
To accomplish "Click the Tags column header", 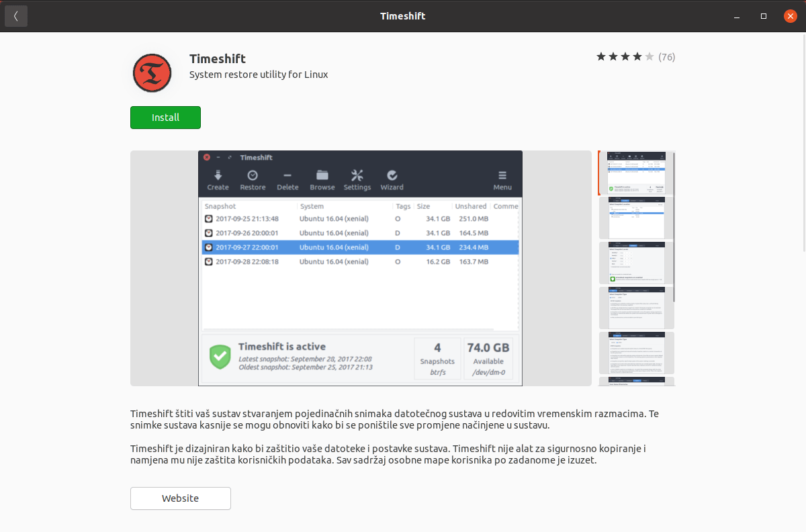I will [403, 206].
